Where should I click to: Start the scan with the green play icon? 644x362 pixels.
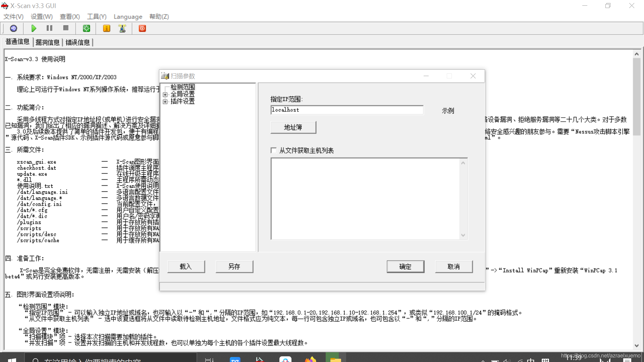pyautogui.click(x=34, y=28)
